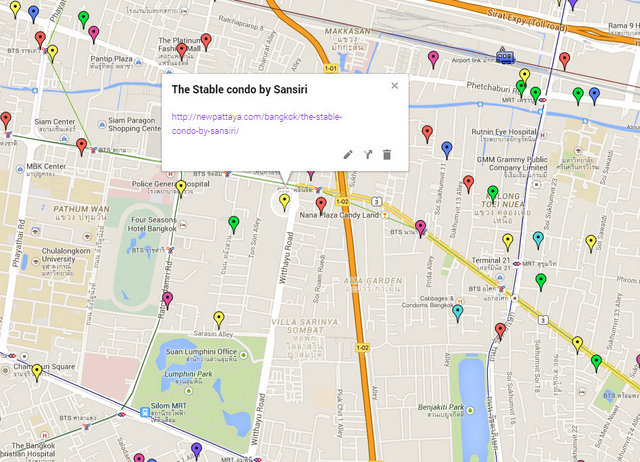Click the cyan pin above MRT Sukhumvit
The image size is (640, 462).
click(x=538, y=240)
